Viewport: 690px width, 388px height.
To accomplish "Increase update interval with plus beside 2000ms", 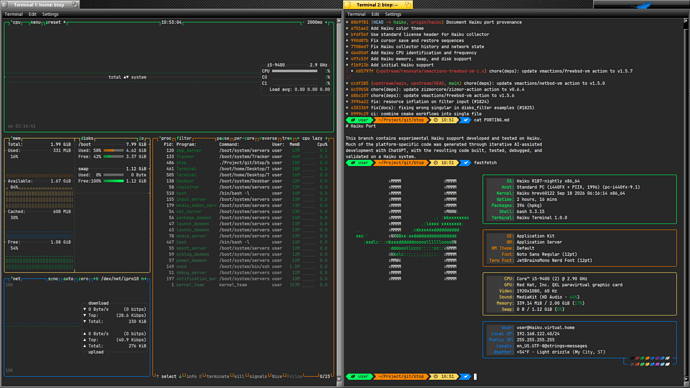I will click(327, 22).
